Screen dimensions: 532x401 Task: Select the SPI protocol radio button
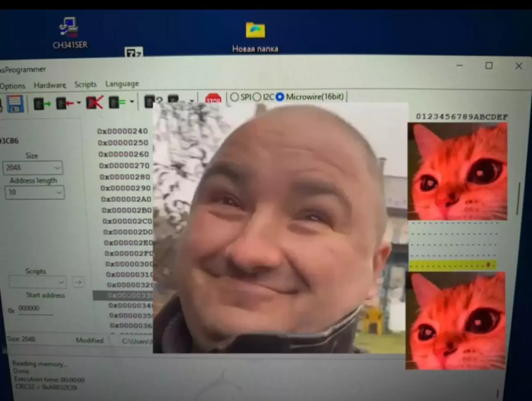point(235,97)
